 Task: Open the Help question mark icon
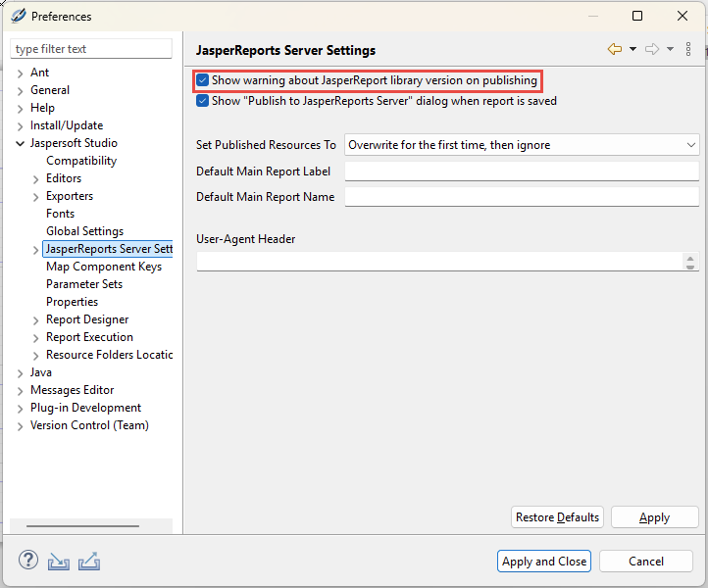click(x=28, y=560)
